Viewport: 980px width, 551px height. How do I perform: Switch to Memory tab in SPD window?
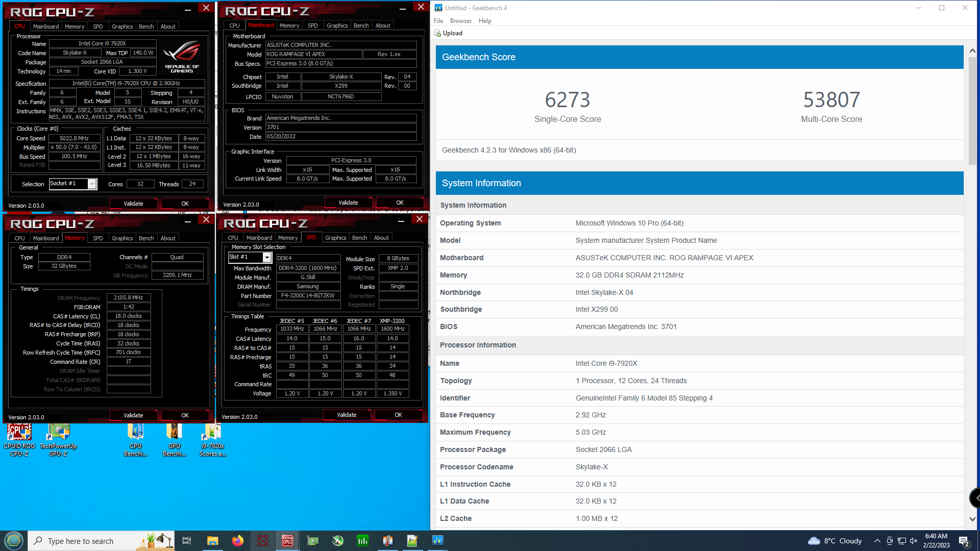click(287, 238)
